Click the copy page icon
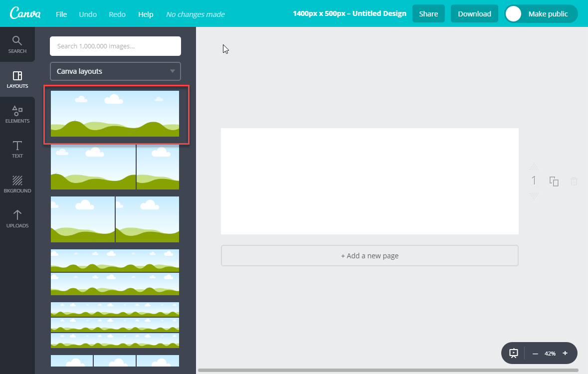Viewport: 588px width, 374px height. pyautogui.click(x=554, y=182)
